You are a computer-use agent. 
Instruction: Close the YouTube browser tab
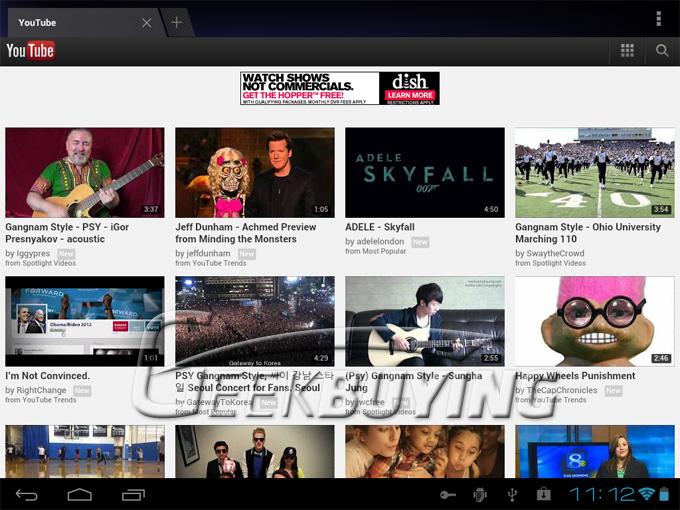click(147, 23)
